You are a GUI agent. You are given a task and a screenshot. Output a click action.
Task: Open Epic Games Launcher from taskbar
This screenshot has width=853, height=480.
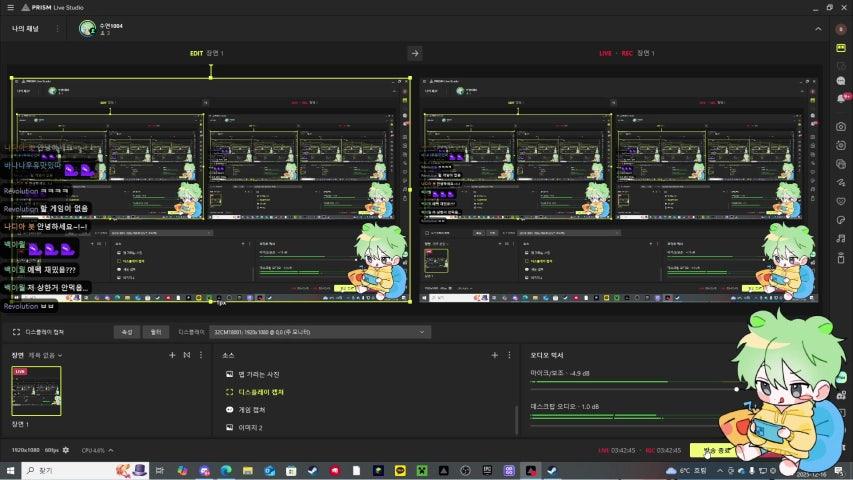point(487,470)
